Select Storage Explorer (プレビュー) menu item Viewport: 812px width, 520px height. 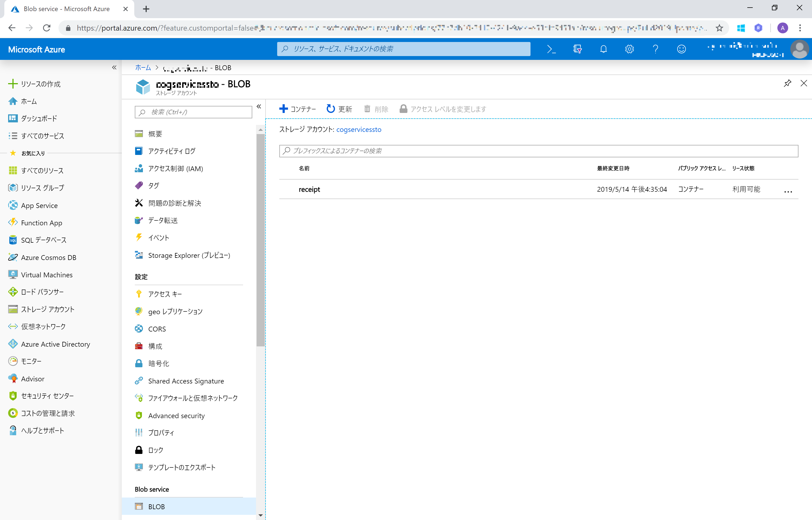click(x=189, y=256)
